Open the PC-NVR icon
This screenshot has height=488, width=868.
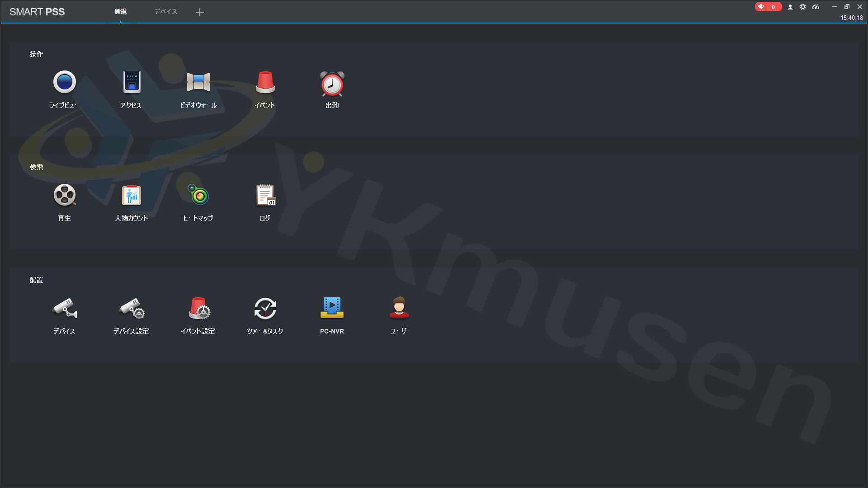point(332,309)
